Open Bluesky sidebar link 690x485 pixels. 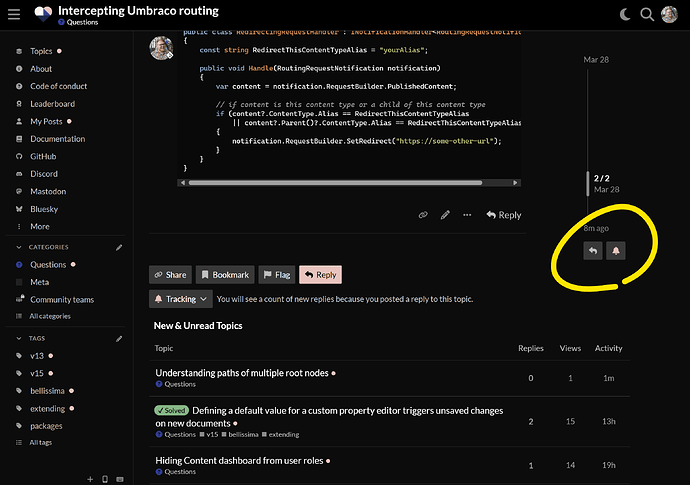[44, 209]
